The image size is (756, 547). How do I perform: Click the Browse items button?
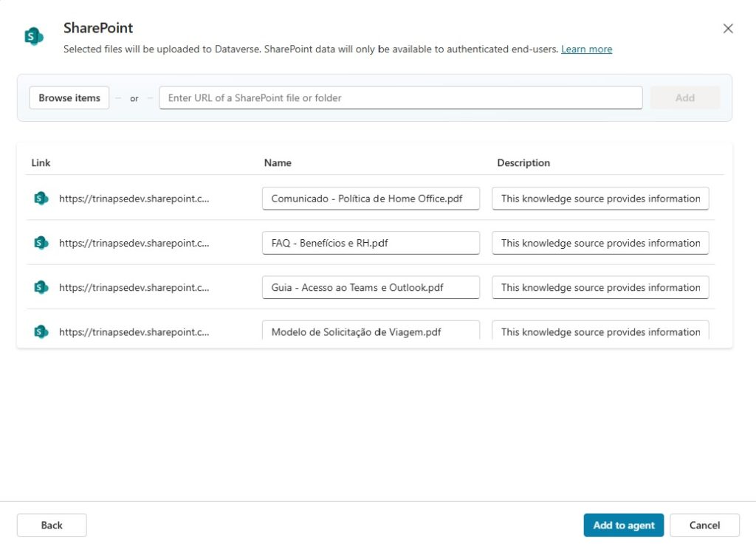69,97
